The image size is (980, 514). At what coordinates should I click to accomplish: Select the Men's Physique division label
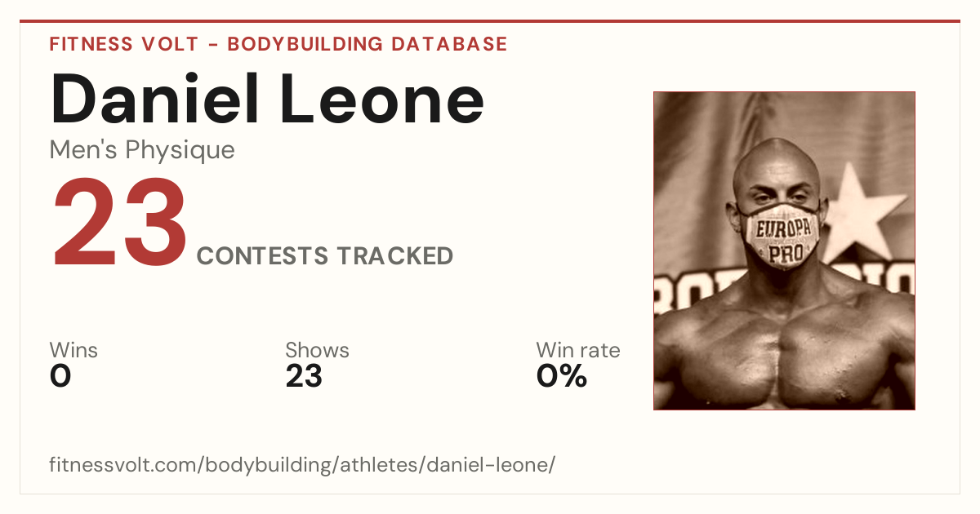(x=142, y=150)
